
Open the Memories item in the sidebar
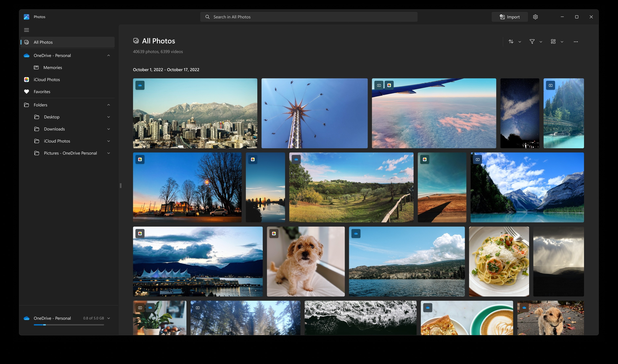pos(52,67)
